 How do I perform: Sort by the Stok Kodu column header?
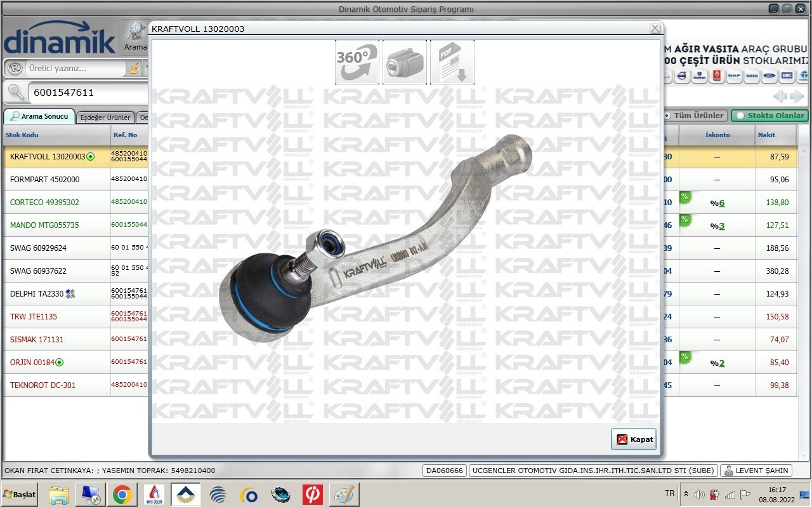coord(57,135)
